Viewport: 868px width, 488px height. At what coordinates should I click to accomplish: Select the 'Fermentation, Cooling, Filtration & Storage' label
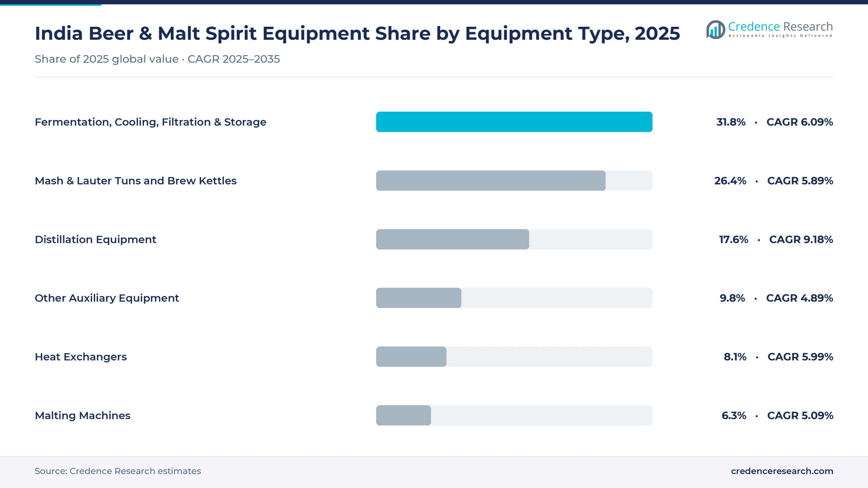tap(150, 122)
